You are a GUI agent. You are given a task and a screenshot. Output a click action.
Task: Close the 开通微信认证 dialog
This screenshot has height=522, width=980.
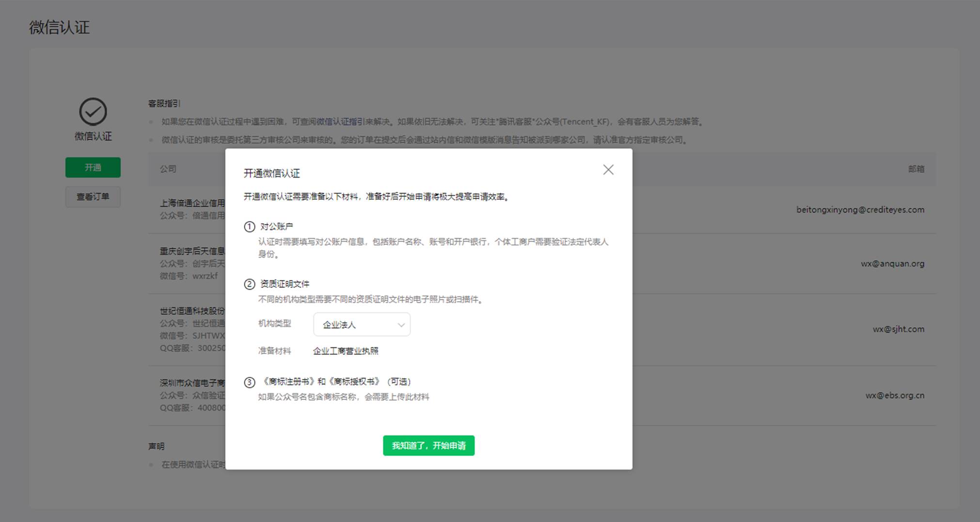point(608,170)
